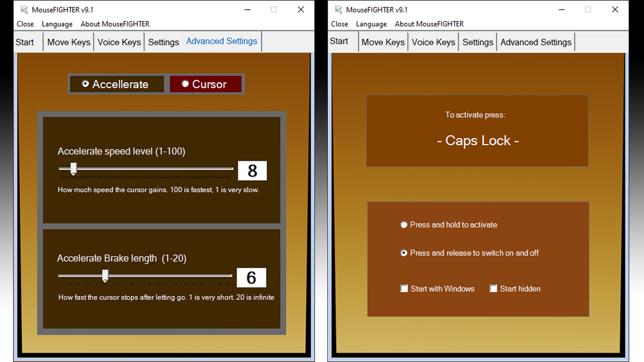Open Language menu in left window

tap(57, 24)
